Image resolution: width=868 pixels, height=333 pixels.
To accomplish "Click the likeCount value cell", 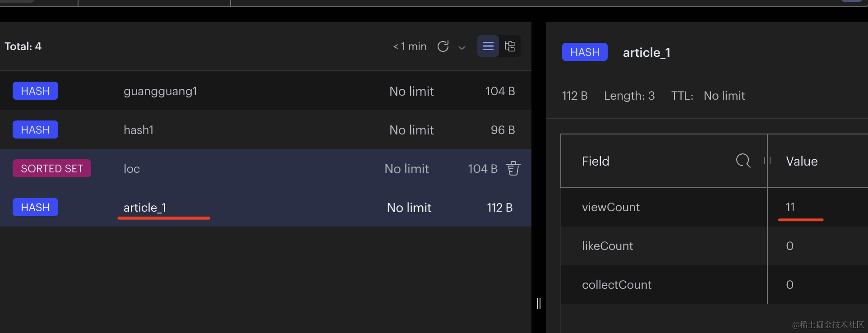I will tap(790, 246).
